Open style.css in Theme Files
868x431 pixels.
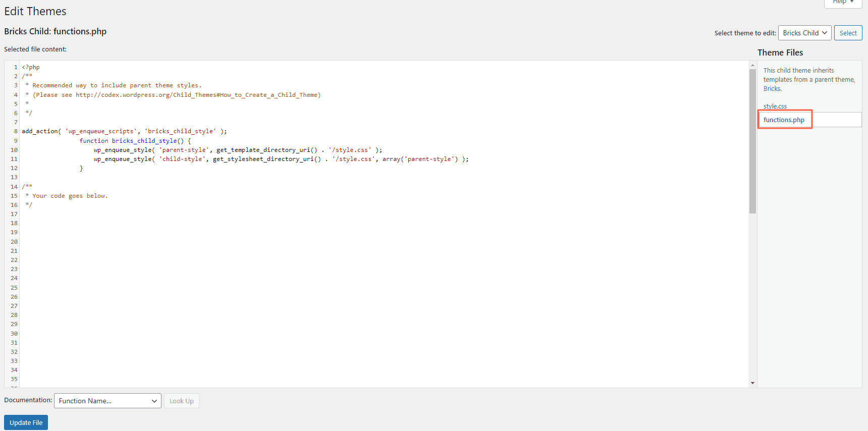[775, 106]
